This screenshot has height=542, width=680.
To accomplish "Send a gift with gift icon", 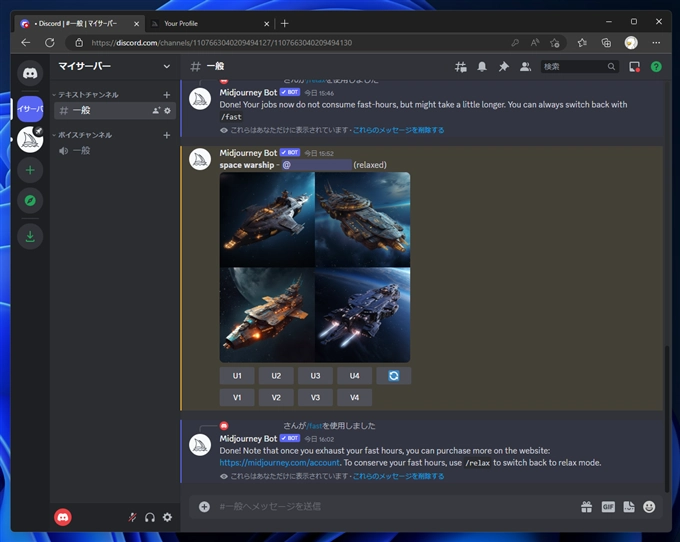I will [586, 506].
